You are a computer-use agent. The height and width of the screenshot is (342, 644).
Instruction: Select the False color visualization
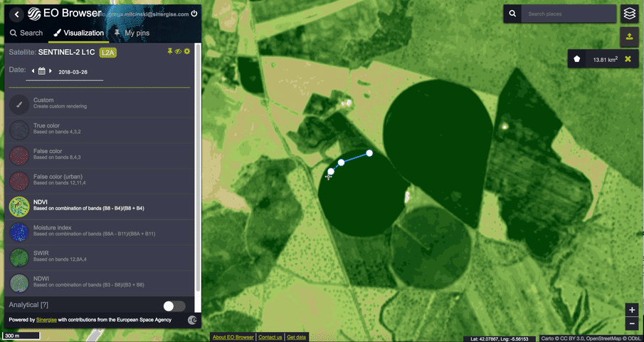100,156
